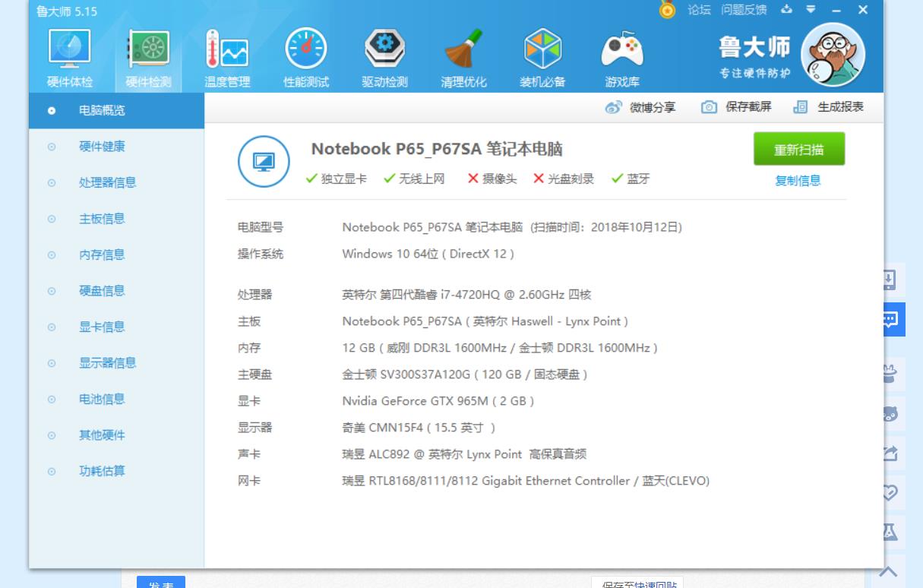Open the 论坛 forum link
Viewport: 923px width, 588px height.
click(x=699, y=10)
